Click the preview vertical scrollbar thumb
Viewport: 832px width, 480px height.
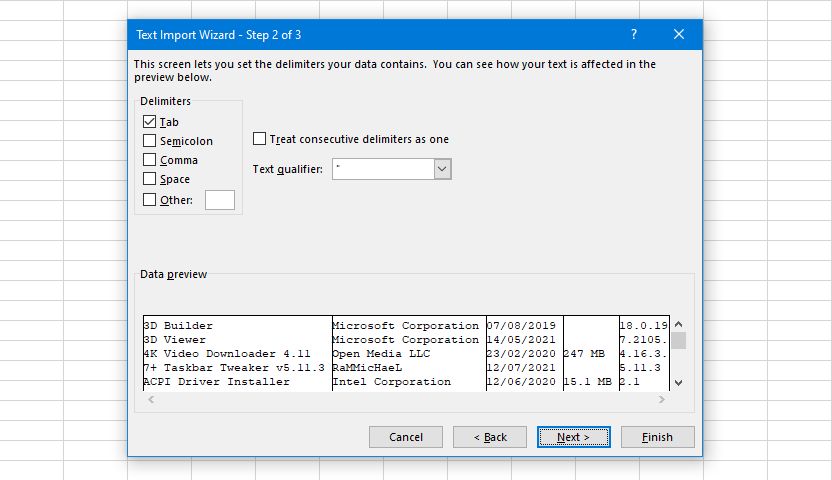pos(679,340)
